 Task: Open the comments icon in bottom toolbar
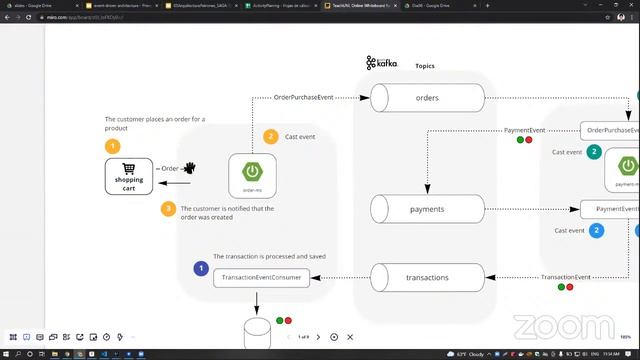40,337
